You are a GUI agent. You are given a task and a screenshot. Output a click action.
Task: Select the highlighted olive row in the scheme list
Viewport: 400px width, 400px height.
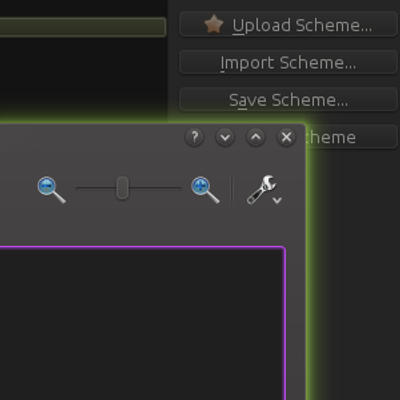click(x=83, y=27)
